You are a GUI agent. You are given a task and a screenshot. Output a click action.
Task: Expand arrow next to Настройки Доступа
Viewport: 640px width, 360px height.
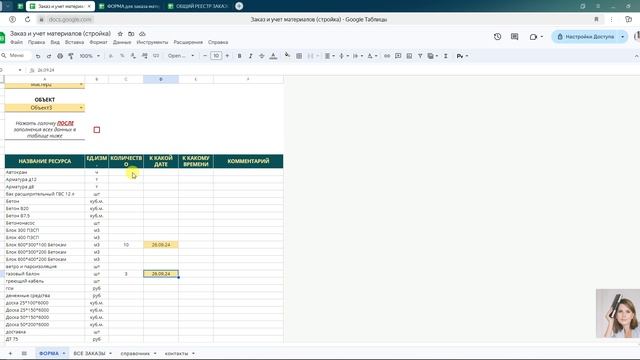(622, 37)
